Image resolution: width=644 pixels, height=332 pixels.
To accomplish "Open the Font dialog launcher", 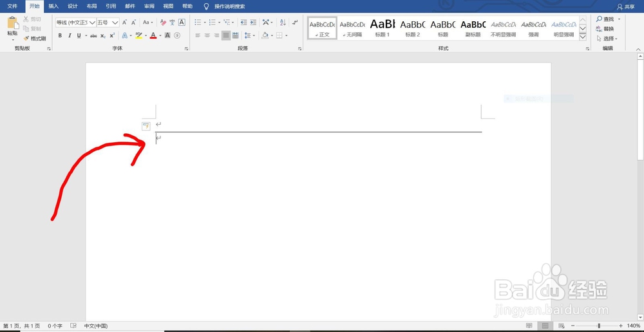I will click(186, 48).
